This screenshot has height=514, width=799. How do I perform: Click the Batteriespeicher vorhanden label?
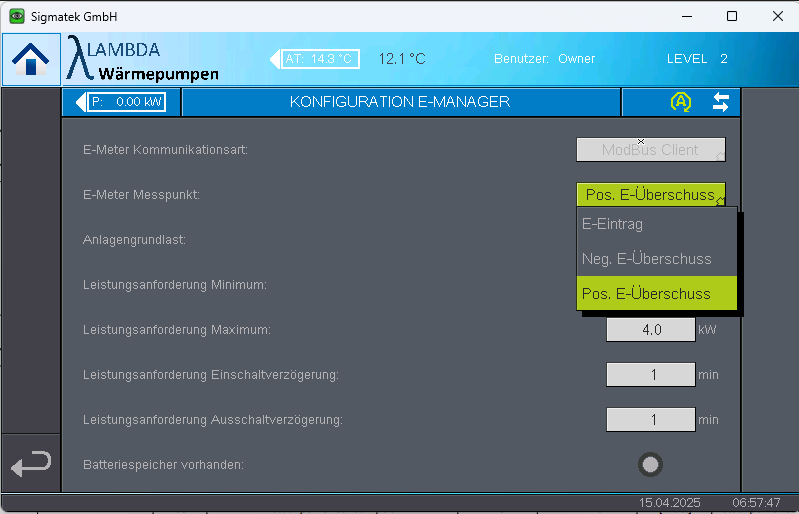click(x=163, y=465)
